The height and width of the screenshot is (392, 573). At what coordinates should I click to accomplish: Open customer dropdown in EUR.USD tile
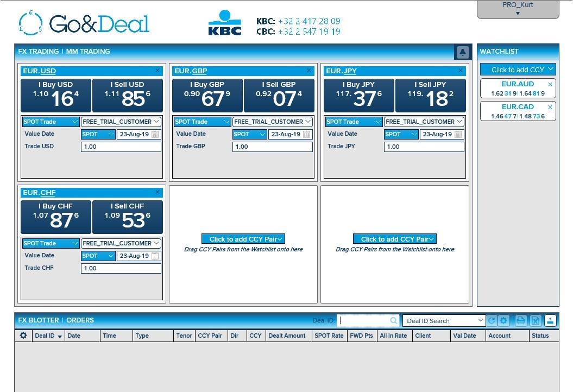click(121, 122)
